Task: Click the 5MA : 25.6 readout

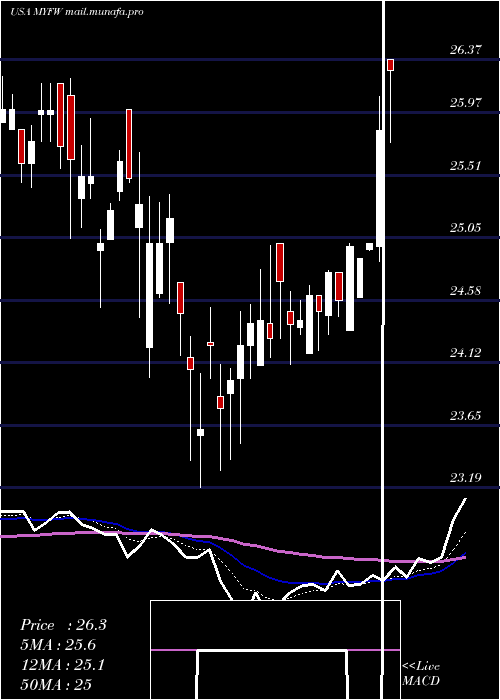Action: point(58,645)
